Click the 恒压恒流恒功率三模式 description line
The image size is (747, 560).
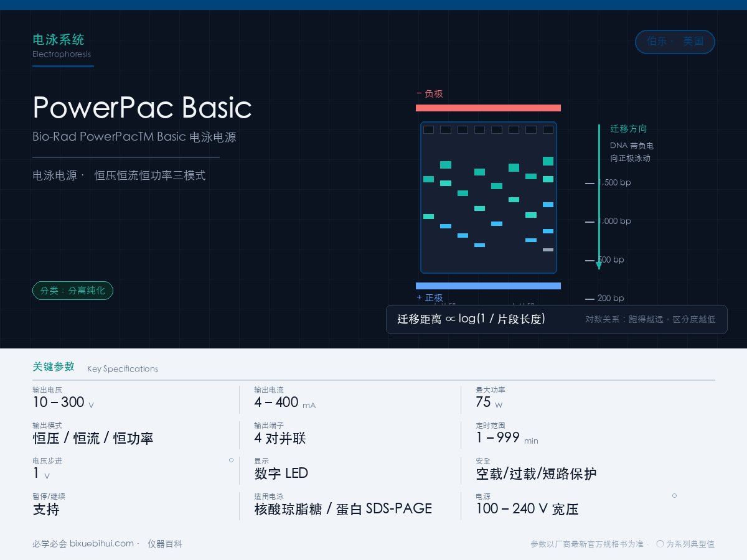[150, 175]
